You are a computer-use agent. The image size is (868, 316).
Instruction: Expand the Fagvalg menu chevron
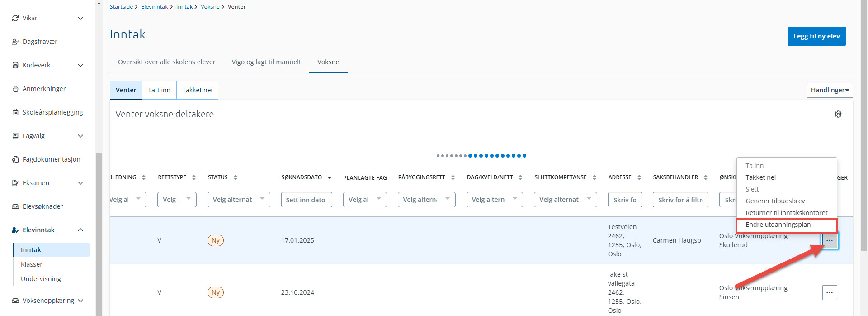[80, 136]
